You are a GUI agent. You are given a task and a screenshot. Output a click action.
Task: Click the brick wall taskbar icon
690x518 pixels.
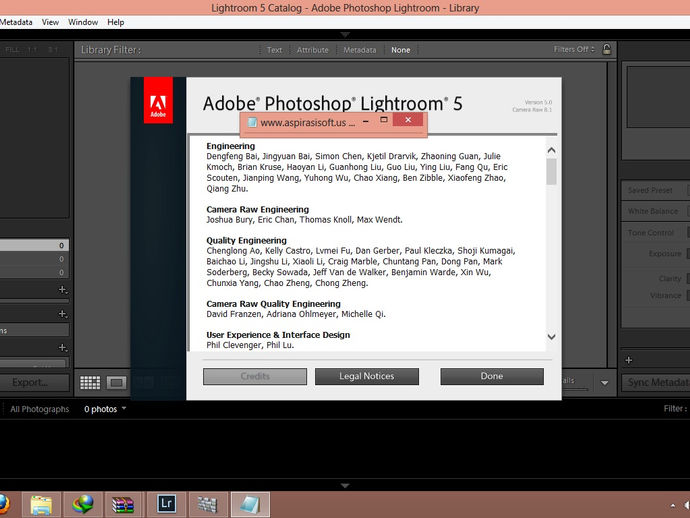coord(207,504)
